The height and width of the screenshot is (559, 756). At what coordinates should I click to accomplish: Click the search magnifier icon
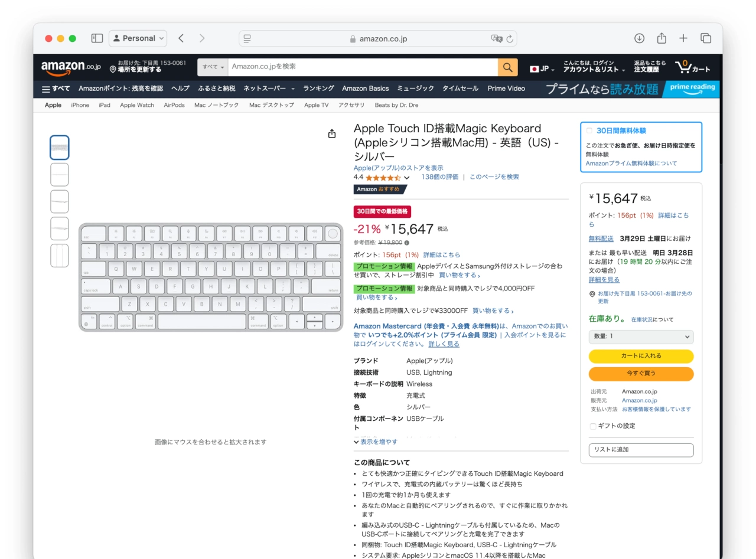click(x=507, y=67)
